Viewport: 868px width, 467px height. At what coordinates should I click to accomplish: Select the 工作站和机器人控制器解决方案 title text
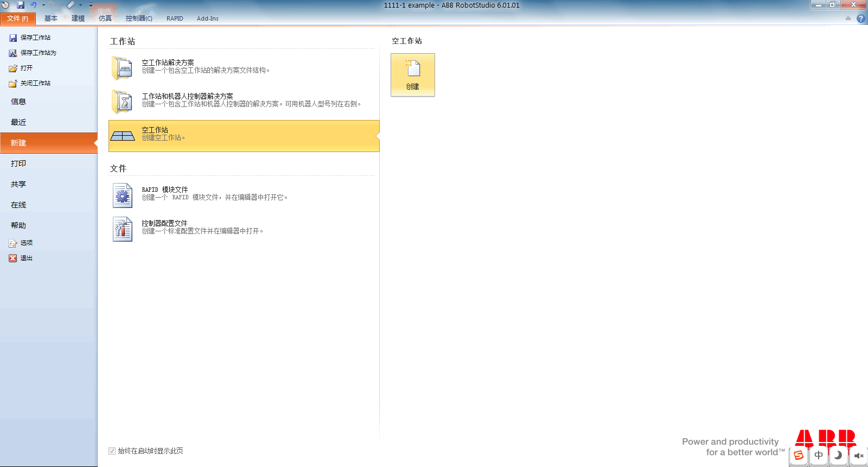187,96
